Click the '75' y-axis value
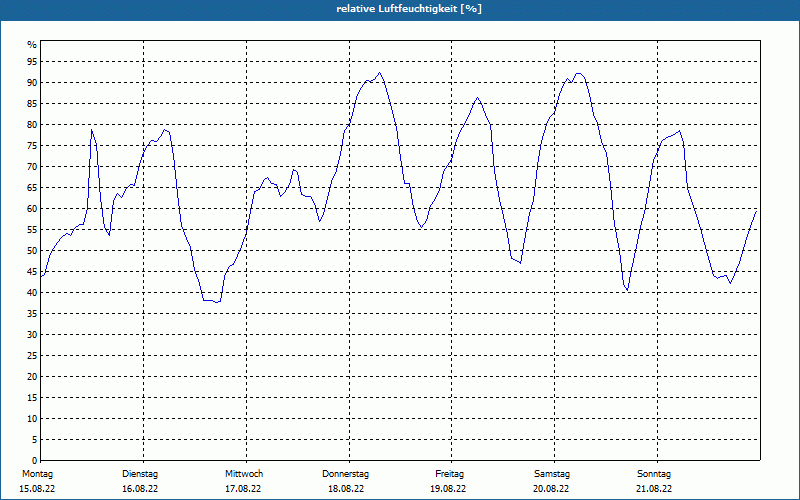The width and height of the screenshot is (800, 500). coord(32,146)
